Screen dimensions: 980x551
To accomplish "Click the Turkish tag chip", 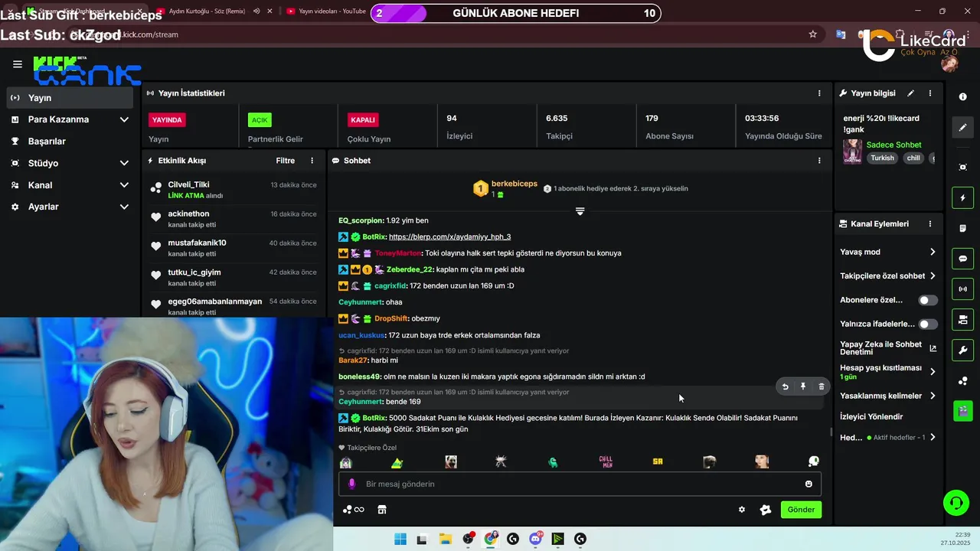I will (x=882, y=158).
